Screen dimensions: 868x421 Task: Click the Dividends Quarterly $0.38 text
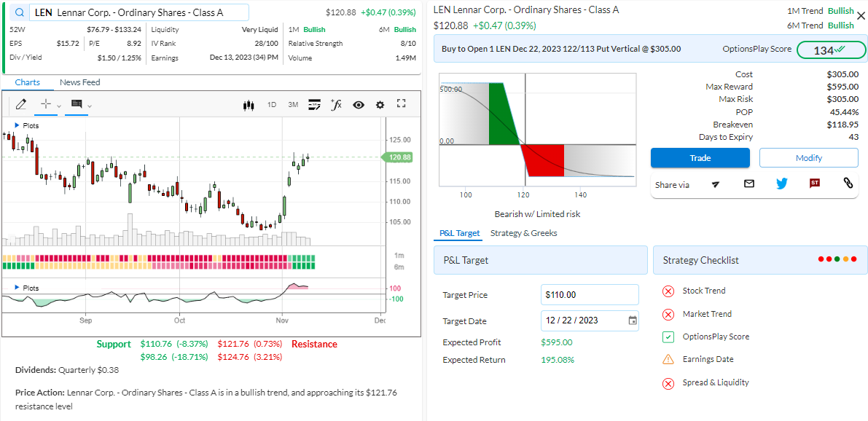click(x=67, y=370)
